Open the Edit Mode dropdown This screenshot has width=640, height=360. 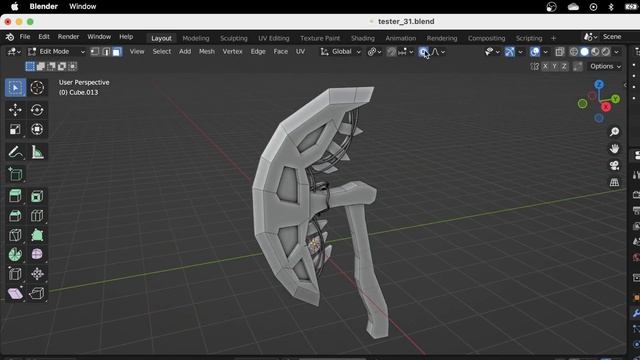[56, 52]
